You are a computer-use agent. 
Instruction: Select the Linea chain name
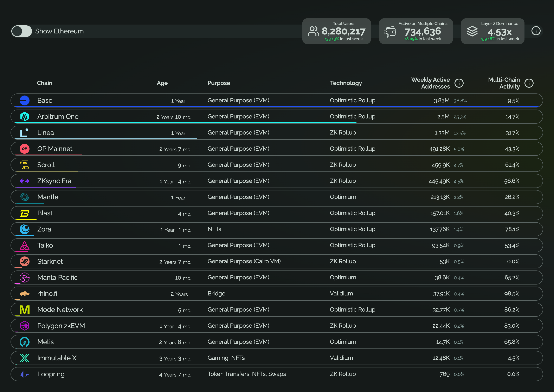(46, 133)
